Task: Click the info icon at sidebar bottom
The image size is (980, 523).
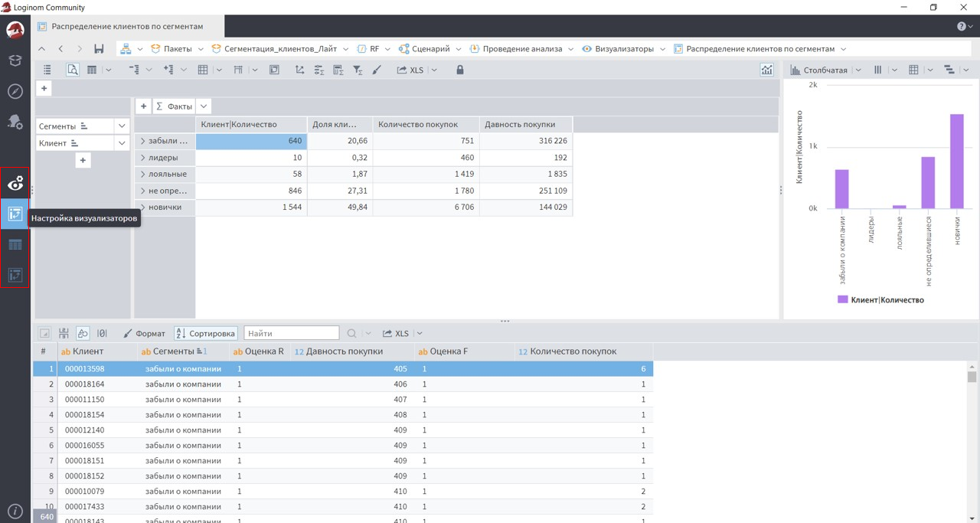Action: (x=15, y=511)
